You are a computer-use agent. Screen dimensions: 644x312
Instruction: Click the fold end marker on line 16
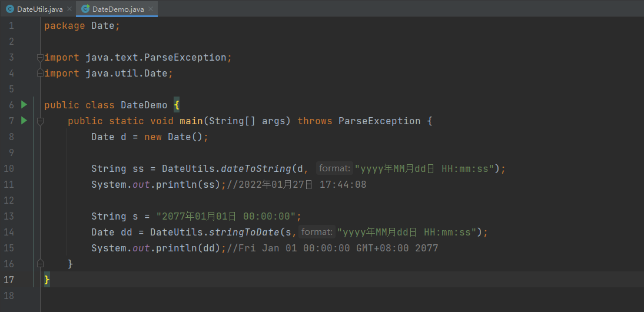click(x=40, y=263)
